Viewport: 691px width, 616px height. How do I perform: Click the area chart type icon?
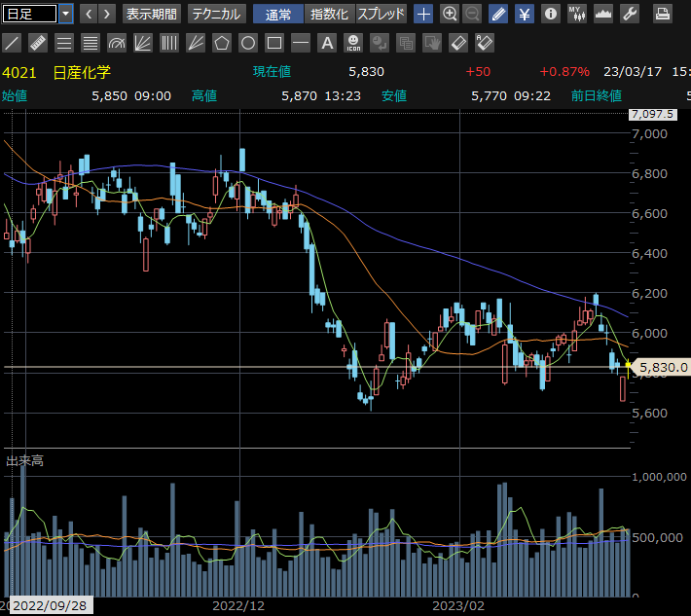(x=603, y=14)
